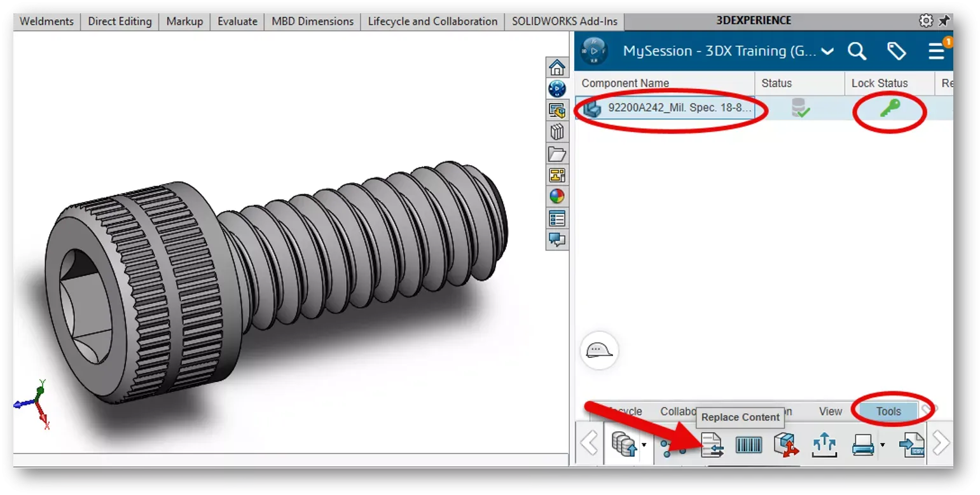Click the 3DEXPERIENCE compass icon
This screenshot has height=495, width=980.
595,51
